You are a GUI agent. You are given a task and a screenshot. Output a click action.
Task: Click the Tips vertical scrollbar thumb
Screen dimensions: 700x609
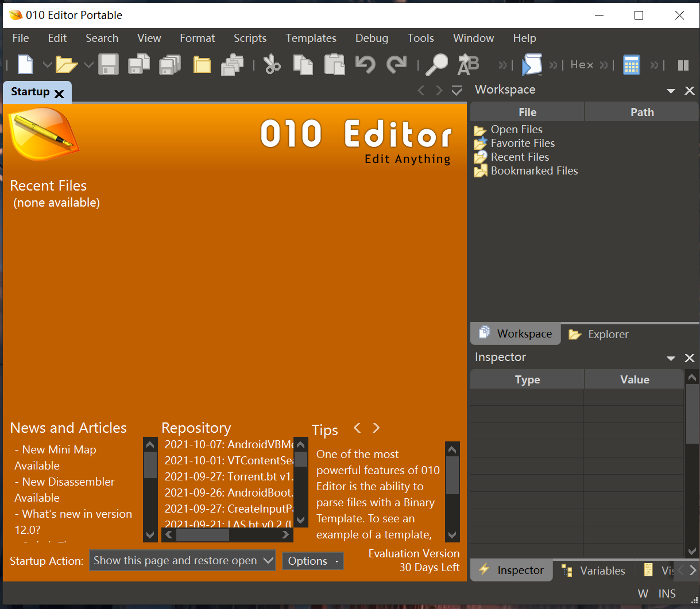tap(453, 475)
